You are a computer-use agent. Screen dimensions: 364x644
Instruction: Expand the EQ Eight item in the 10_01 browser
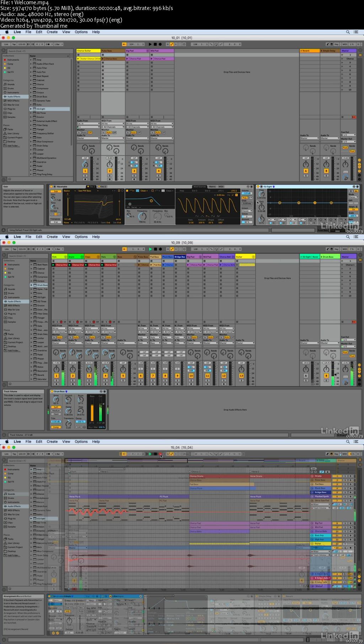click(31, 109)
